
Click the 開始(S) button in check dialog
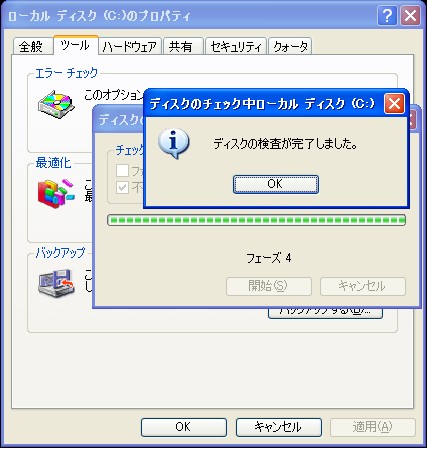[x=269, y=286]
